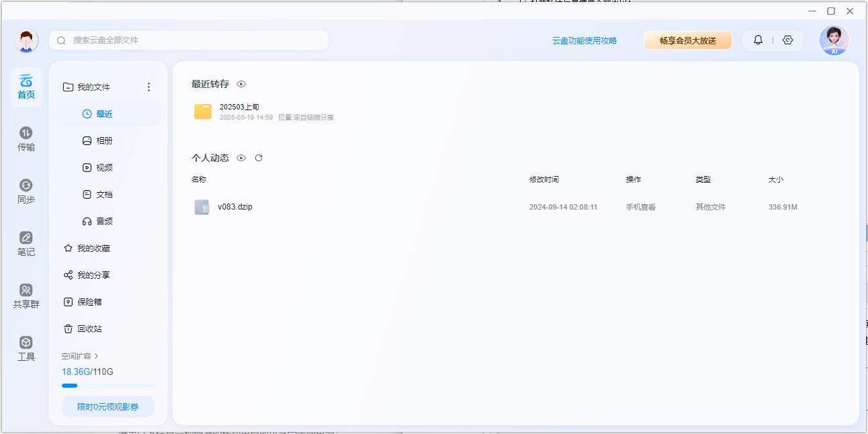Viewport: 868px width, 434px height.
Task: Expand the 空间扩容 arrow
Action: point(96,356)
